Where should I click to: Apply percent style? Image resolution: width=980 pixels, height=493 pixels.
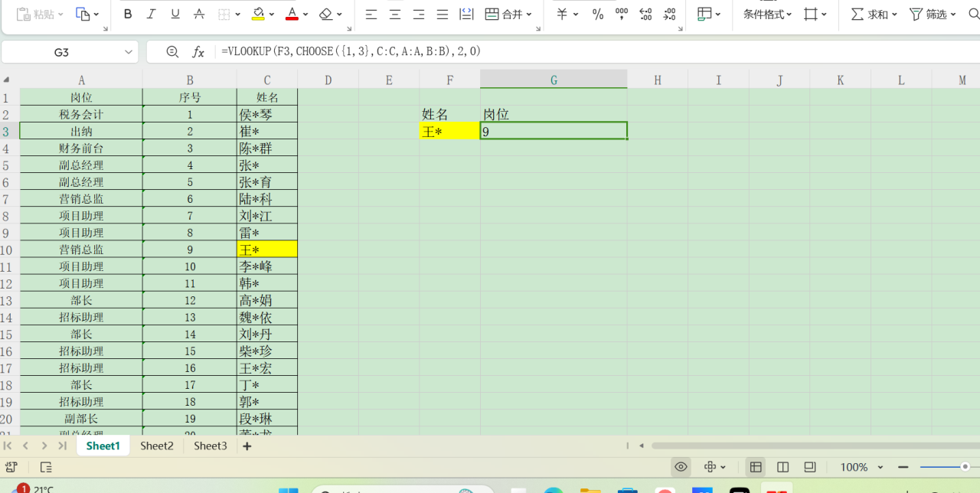pyautogui.click(x=598, y=14)
